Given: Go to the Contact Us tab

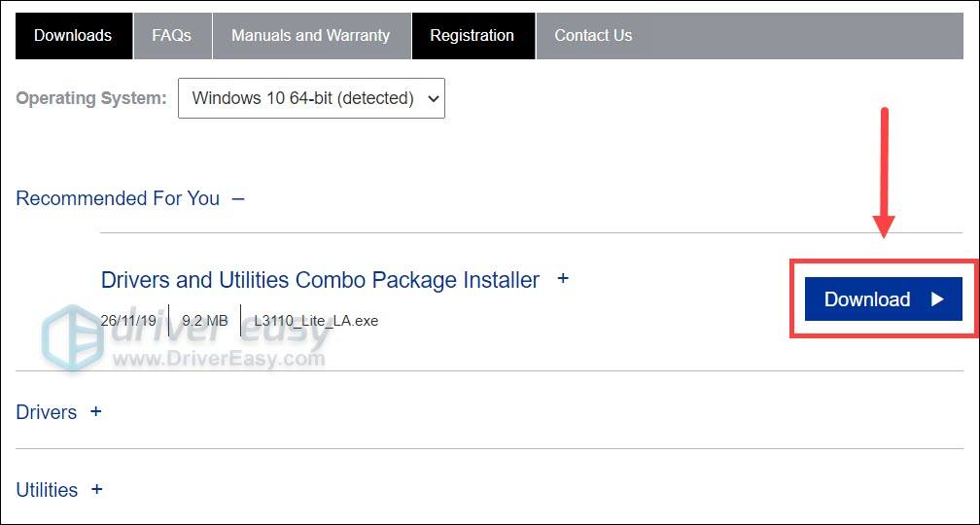Looking at the screenshot, I should point(593,36).
